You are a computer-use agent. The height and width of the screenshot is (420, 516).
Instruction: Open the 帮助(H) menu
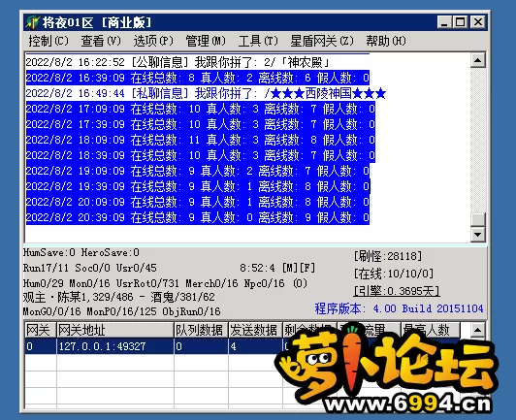tap(386, 41)
